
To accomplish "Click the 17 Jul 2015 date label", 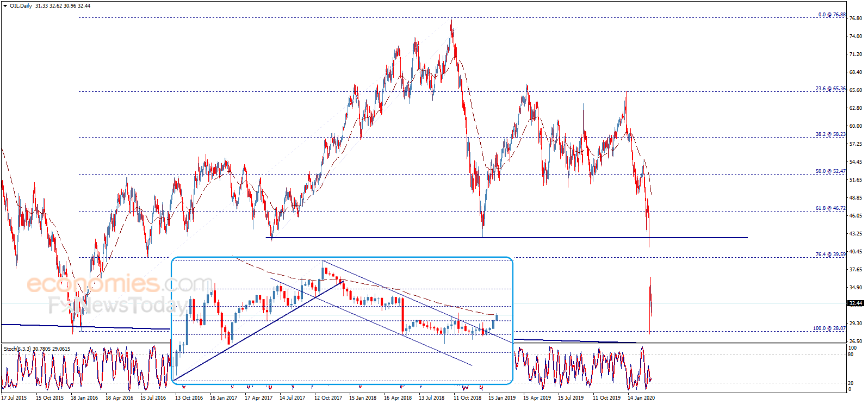I will click(x=14, y=398).
